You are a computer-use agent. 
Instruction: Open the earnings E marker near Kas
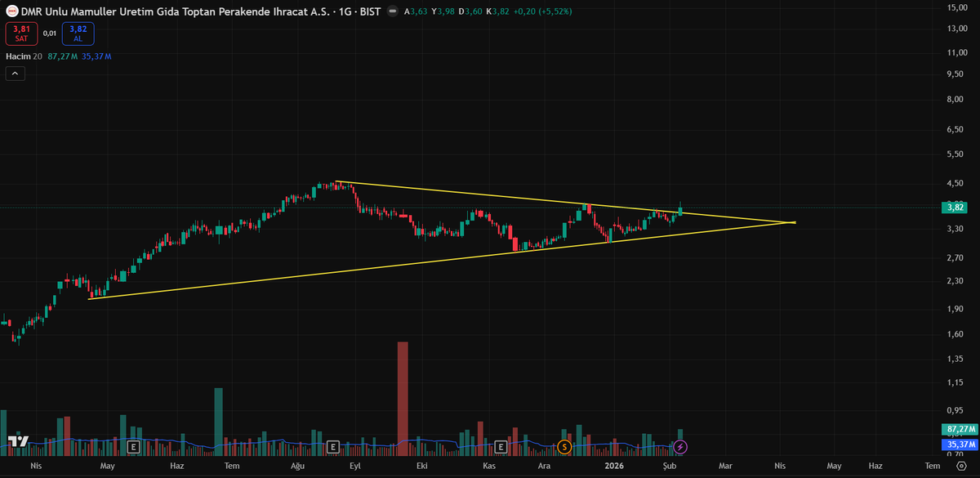click(501, 447)
